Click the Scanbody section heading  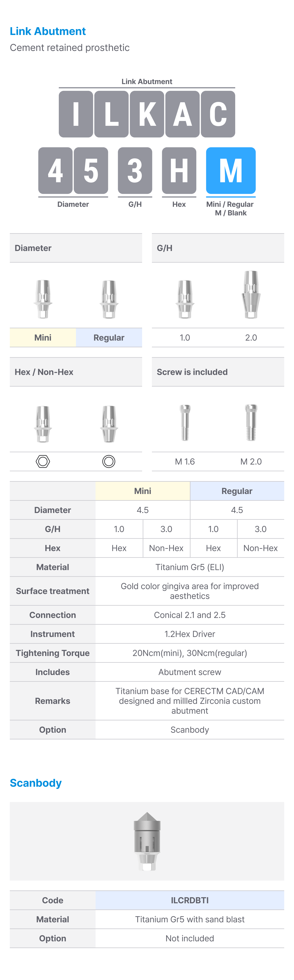[x=36, y=783]
